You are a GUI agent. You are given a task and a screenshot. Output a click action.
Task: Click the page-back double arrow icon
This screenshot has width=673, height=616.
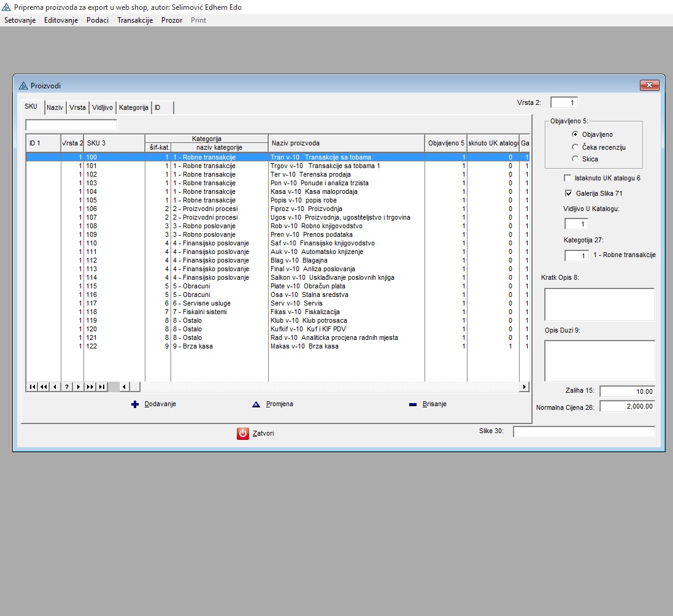point(44,387)
